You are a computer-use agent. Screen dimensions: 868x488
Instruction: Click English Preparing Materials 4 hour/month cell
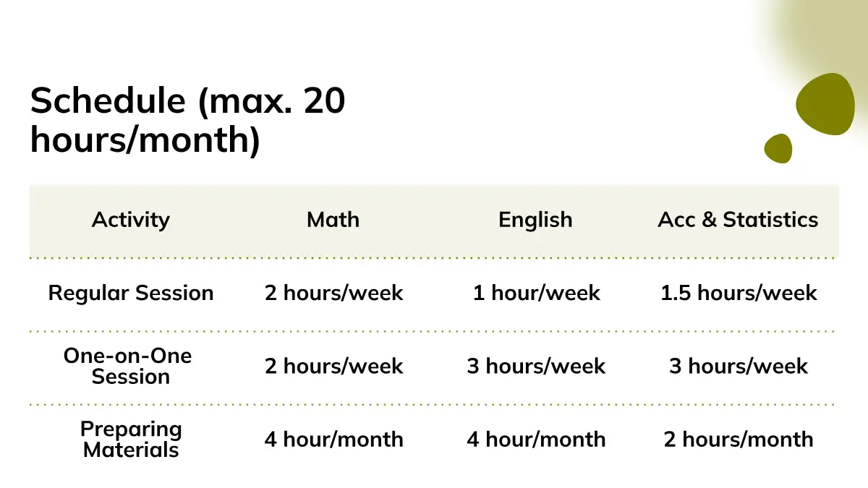(536, 439)
